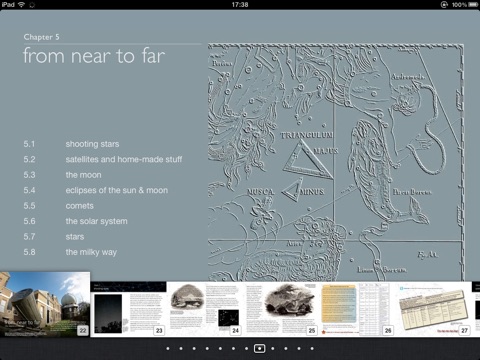This screenshot has width=480, height=360.
Task: Open eclipses of the sun & moon
Action: tap(117, 190)
